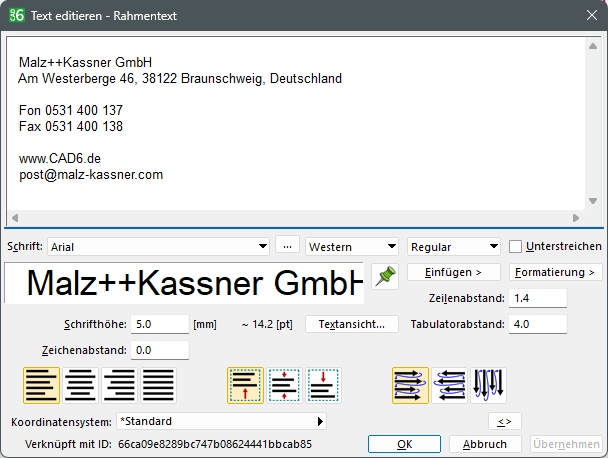Open the Regular font style dropdown
Screen dimensions: 608x458
pos(454,247)
